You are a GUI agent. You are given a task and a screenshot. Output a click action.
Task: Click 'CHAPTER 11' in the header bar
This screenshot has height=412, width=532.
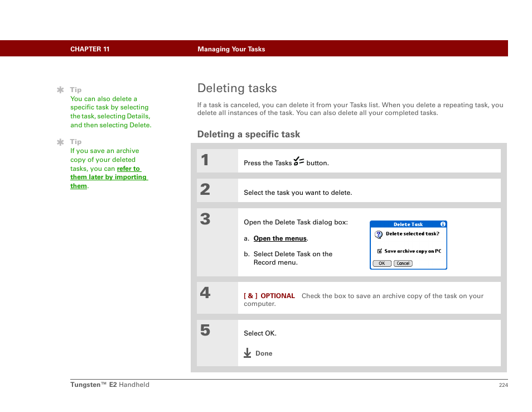(x=90, y=49)
